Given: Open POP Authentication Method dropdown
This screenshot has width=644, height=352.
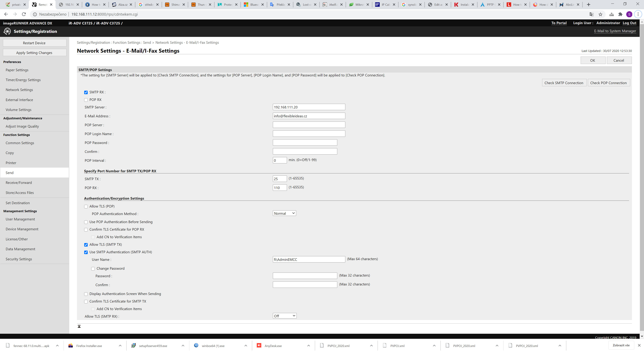Looking at the screenshot, I should [x=284, y=213].
